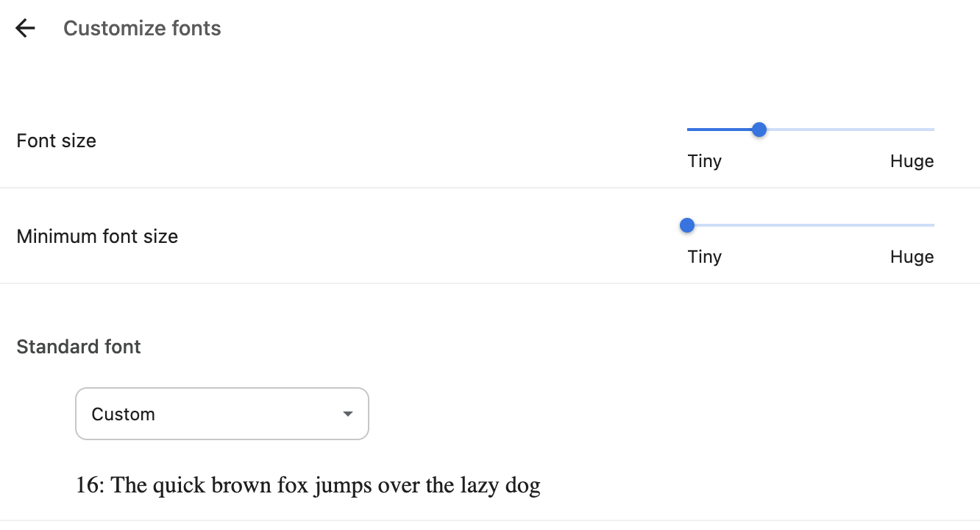Click the 'Minimum font size' row label

97,236
